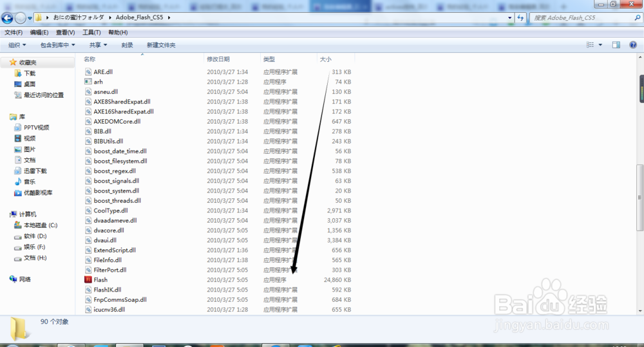This screenshot has width=644, height=347.
Task: Open the 优酷影视库 library
Action: pos(38,192)
